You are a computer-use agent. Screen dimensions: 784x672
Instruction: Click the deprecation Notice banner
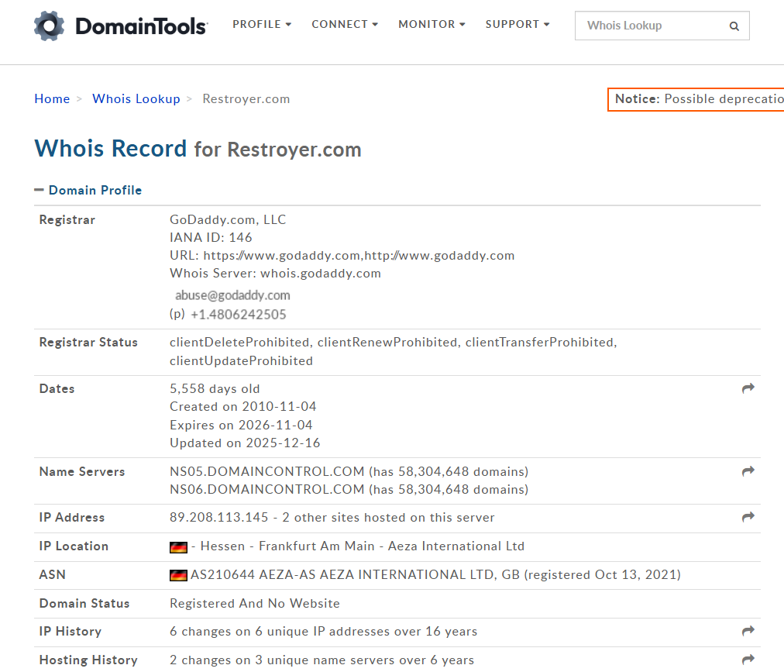(697, 99)
